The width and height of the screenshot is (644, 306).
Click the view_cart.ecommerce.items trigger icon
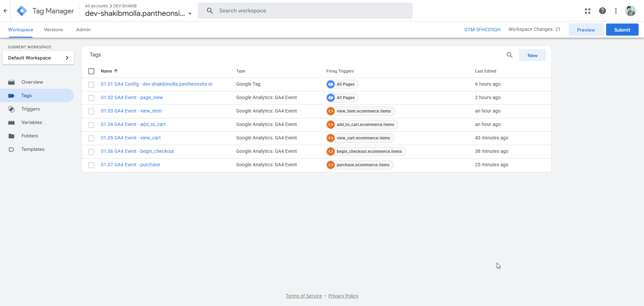331,138
